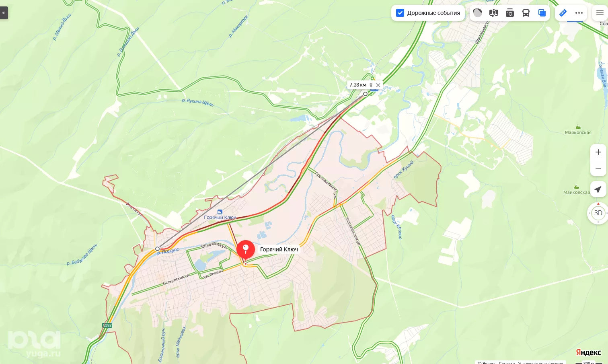Image resolution: width=608 pixels, height=364 pixels.
Task: Toggle the traffic layer icon
Action: point(478,13)
